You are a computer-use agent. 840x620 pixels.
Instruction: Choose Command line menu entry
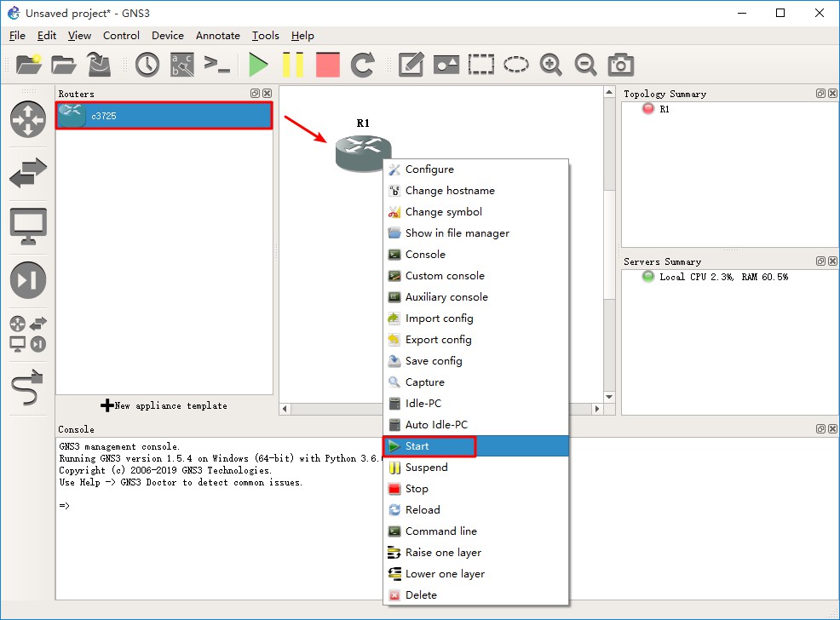click(475, 531)
